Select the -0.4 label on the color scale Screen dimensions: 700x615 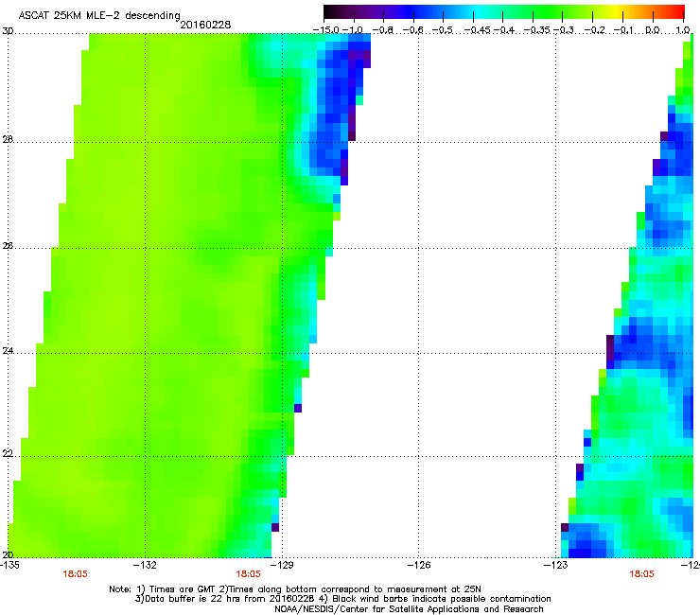tap(503, 30)
